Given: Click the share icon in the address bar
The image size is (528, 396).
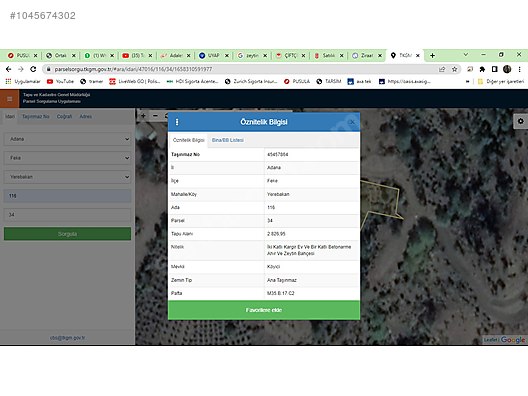Looking at the screenshot, I should click(442, 69).
